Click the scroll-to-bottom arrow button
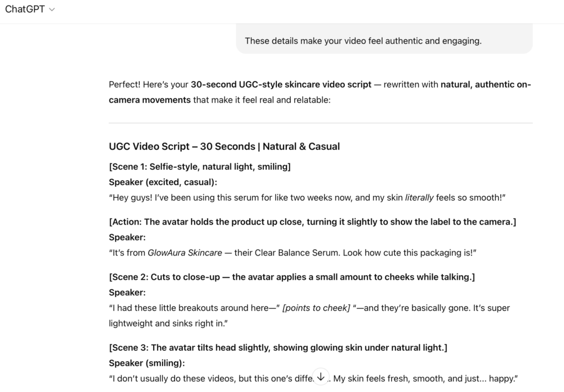564x392 pixels. click(x=321, y=376)
